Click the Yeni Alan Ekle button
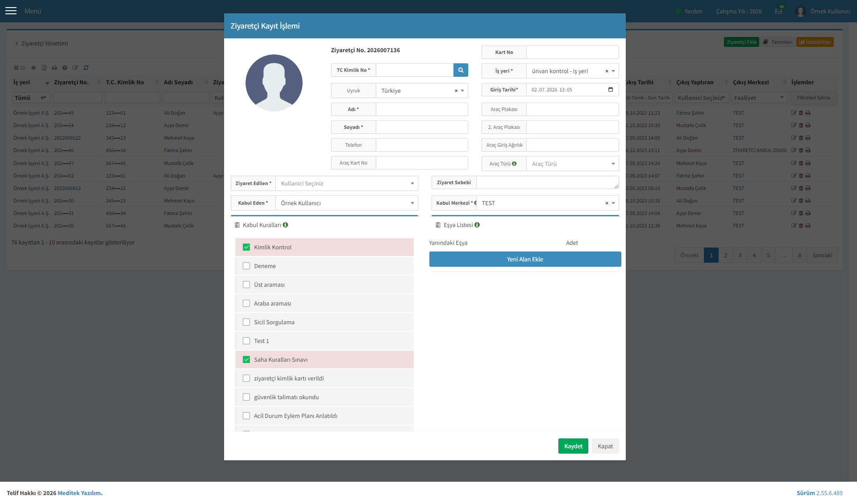 (525, 259)
